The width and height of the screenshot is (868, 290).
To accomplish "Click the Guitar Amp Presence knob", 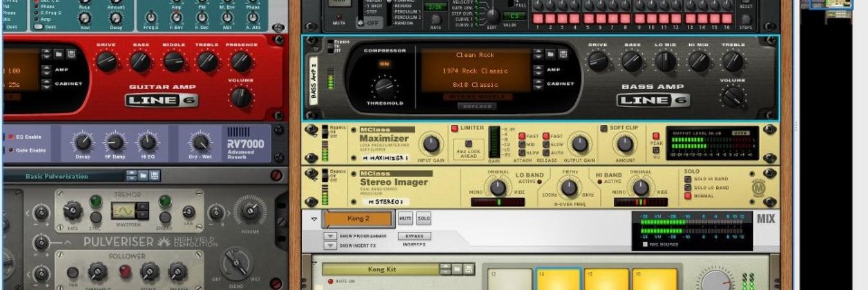I will pos(241,61).
